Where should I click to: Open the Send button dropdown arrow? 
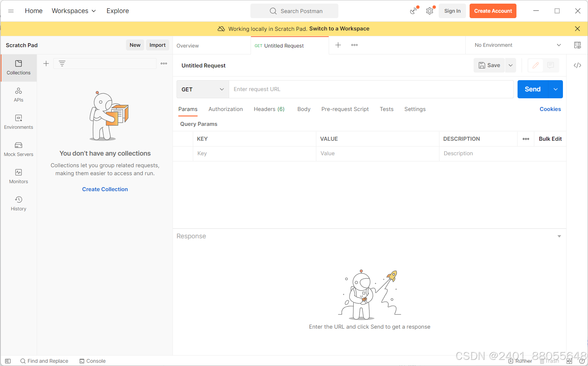[556, 89]
